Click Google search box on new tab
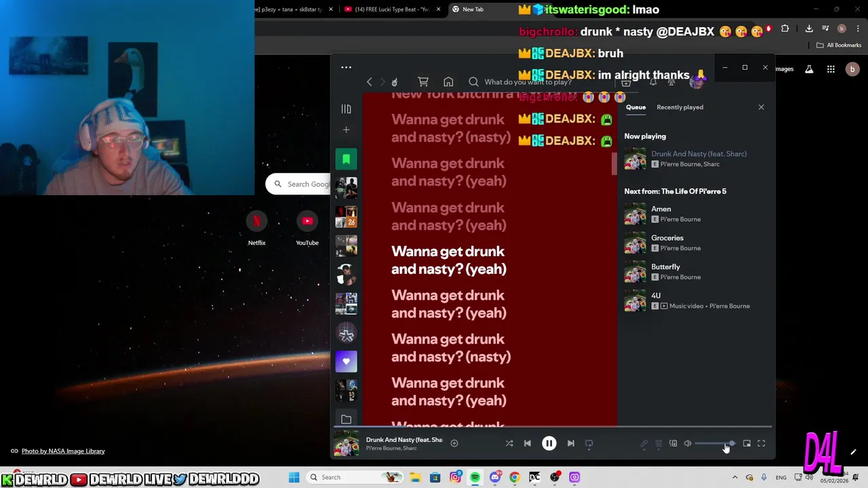The height and width of the screenshot is (488, 868). pyautogui.click(x=298, y=184)
